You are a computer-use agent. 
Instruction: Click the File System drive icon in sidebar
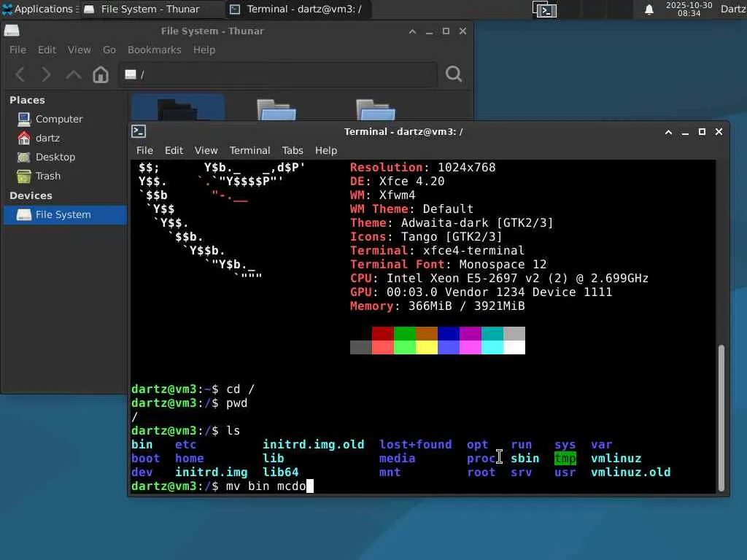[24, 215]
